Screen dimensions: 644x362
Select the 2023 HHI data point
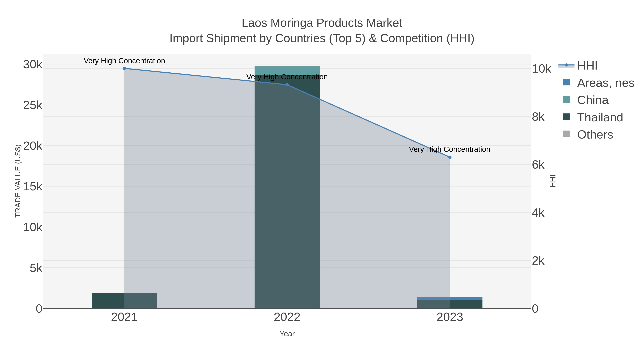450,157
